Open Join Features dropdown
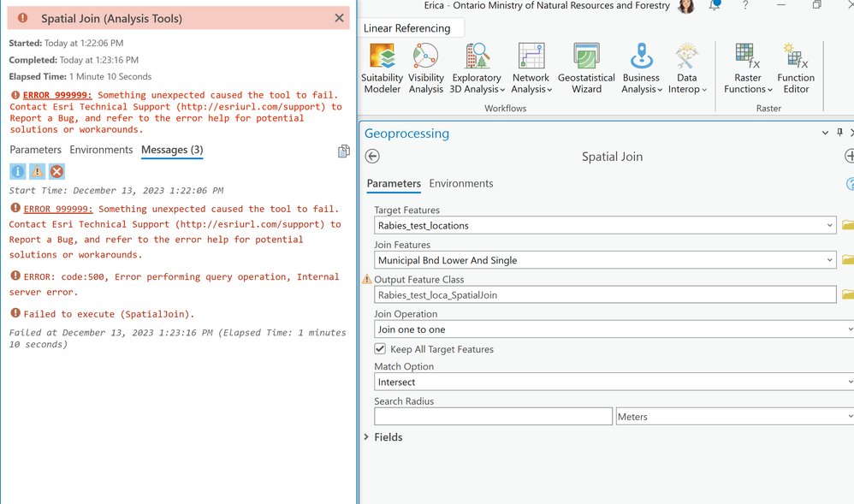The height and width of the screenshot is (504, 854). point(829,260)
